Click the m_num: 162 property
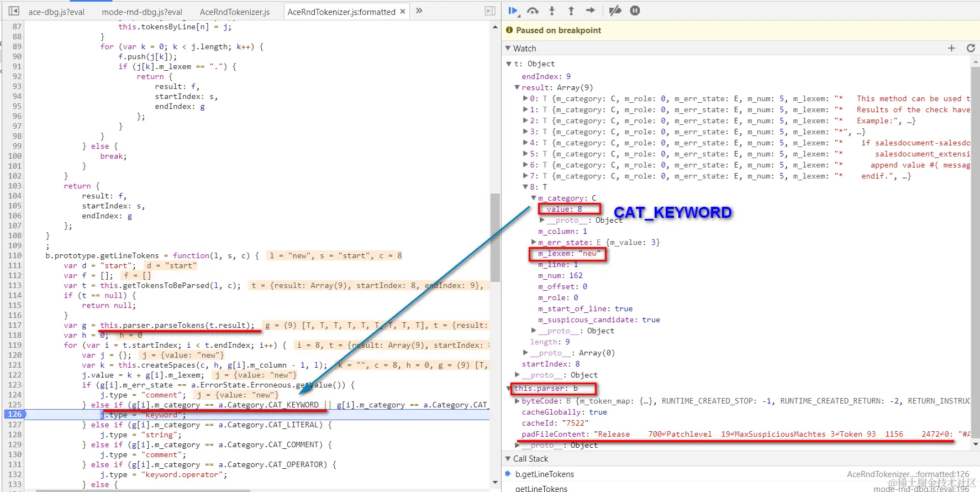Image resolution: width=980 pixels, height=492 pixels. [560, 275]
